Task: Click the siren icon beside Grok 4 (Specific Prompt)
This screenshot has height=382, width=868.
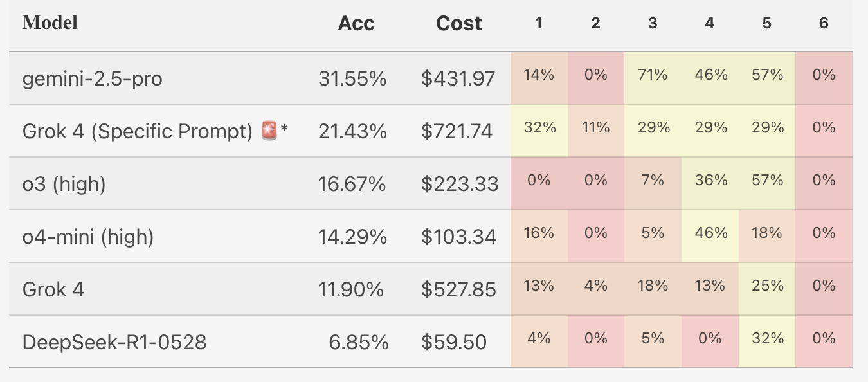Action: pos(269,131)
